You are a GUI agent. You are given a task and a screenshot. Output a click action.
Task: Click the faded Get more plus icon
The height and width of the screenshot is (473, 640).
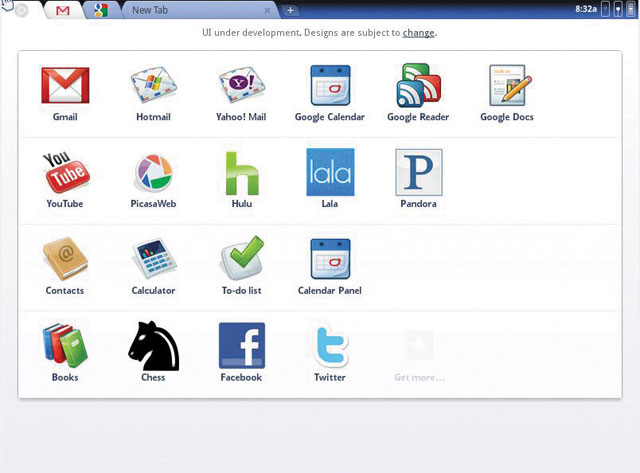(418, 345)
